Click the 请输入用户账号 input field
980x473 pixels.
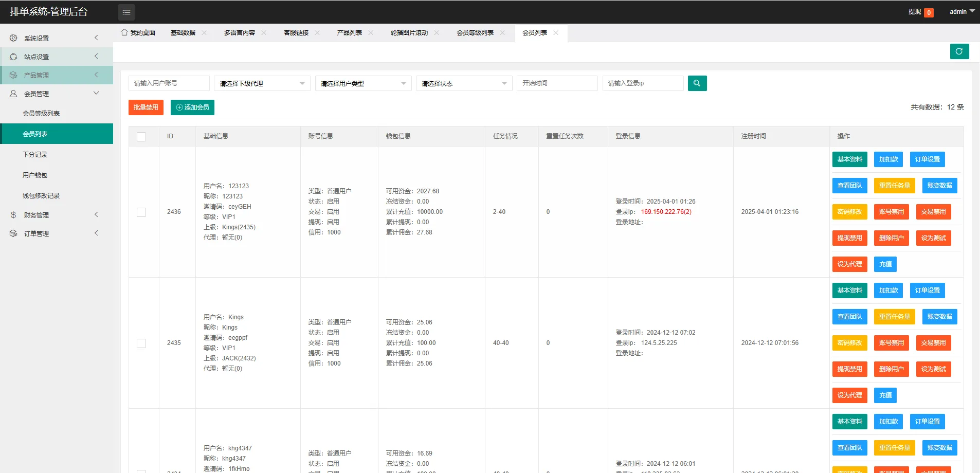point(169,83)
